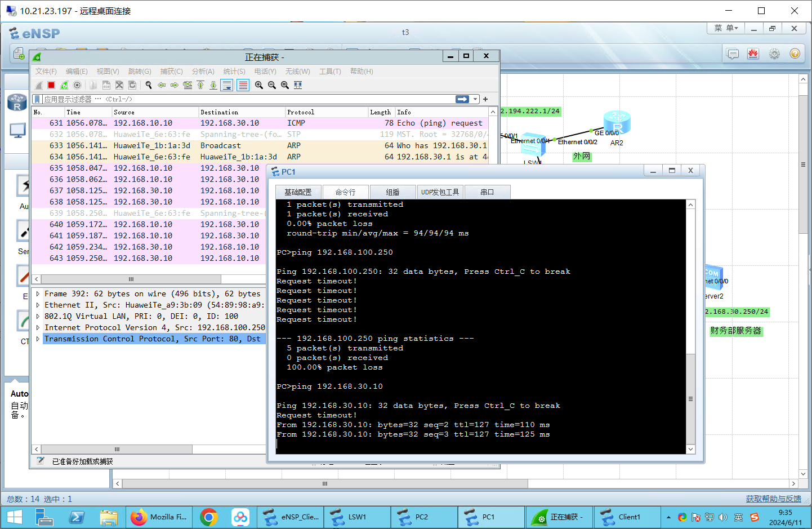Open Mozilla Firefox from the taskbar

pos(159,517)
